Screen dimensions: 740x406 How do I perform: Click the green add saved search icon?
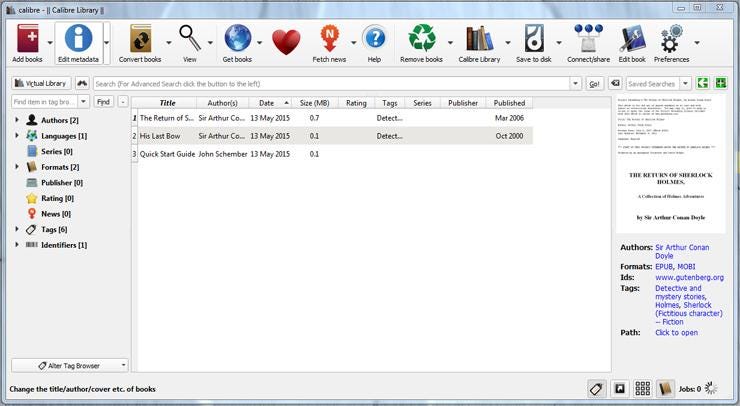point(721,84)
